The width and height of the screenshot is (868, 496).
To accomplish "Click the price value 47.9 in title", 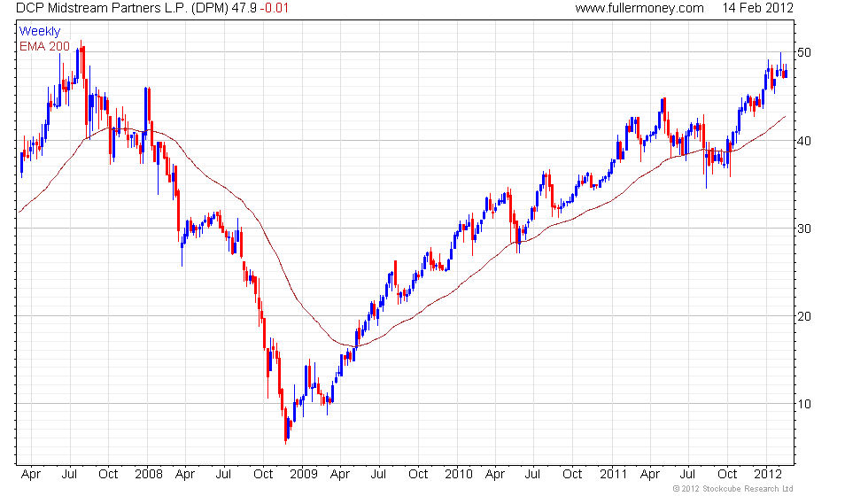I will pyautogui.click(x=244, y=8).
